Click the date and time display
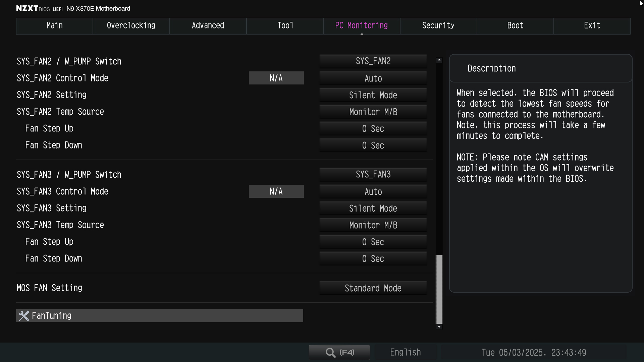This screenshot has width=644, height=362. (x=533, y=353)
